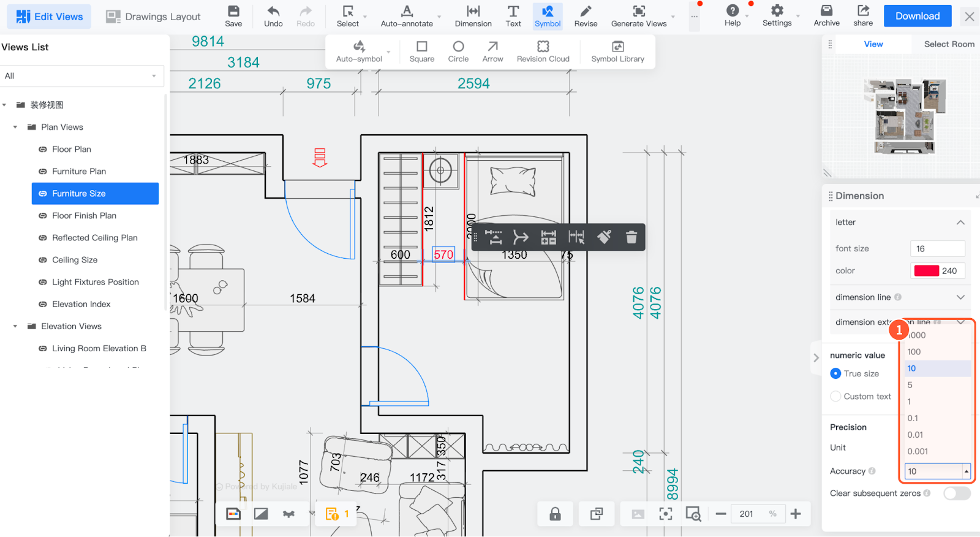Open the Archive tool
This screenshot has height=537, width=980.
coord(826,16)
